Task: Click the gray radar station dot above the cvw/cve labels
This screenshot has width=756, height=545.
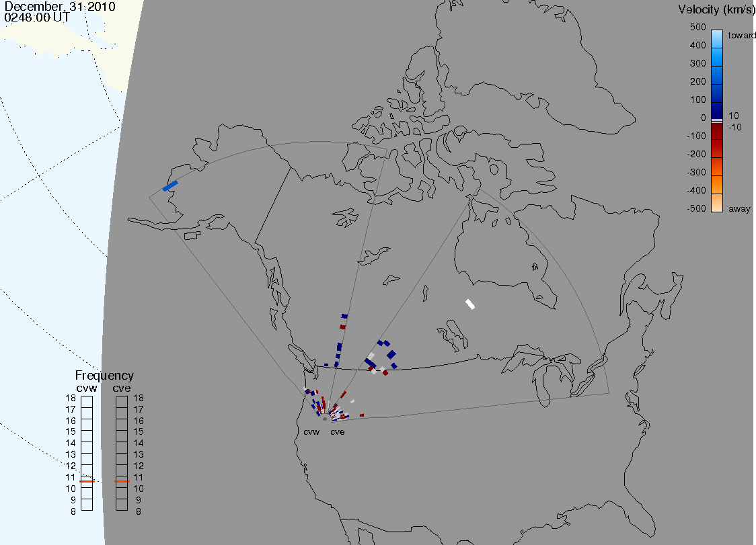Action: pos(325,419)
